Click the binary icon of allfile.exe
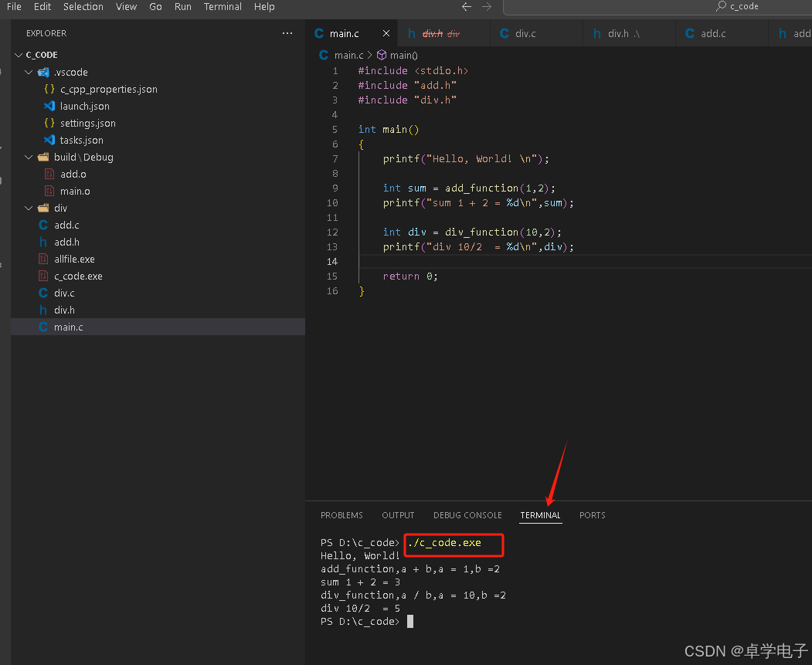The image size is (812, 665). tap(43, 260)
